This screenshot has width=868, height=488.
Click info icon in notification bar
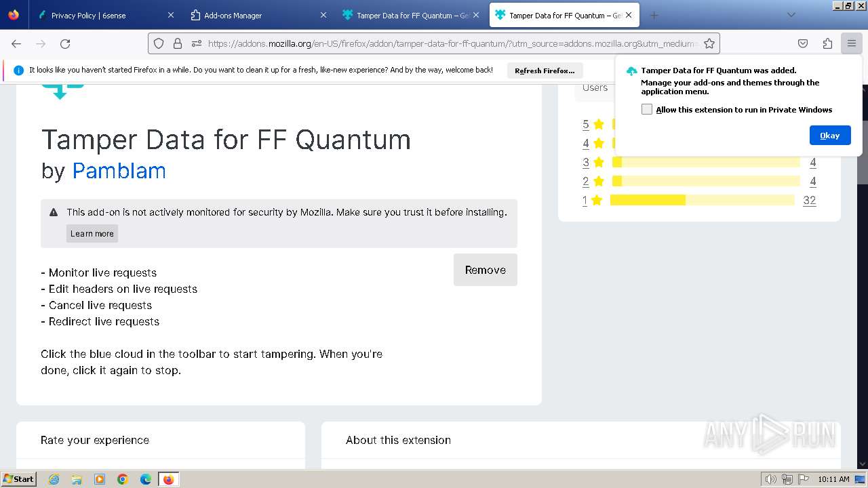coord(18,70)
